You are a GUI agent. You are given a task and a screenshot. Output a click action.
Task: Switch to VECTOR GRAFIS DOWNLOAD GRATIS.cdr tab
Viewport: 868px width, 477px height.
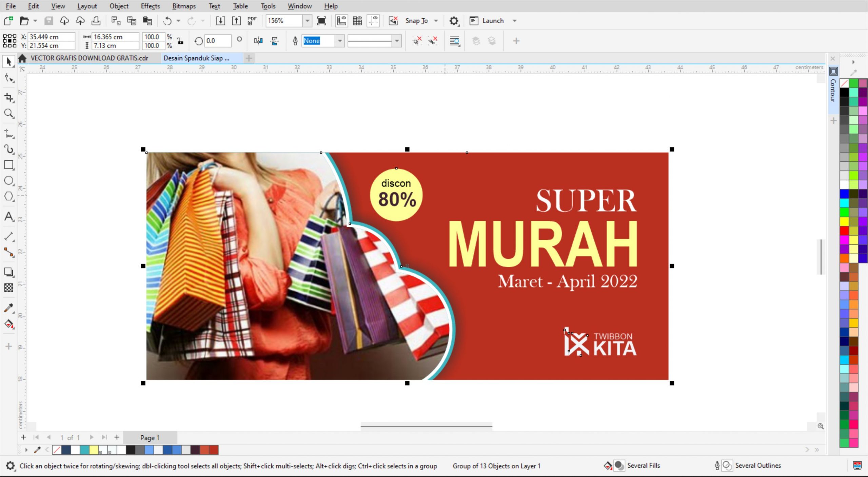(x=90, y=58)
